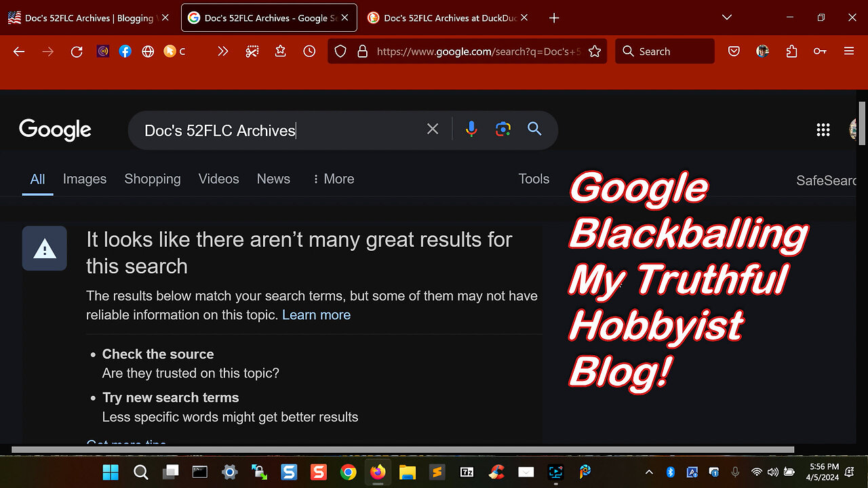
Task: Open the terminal taskbar app
Action: pos(200,472)
